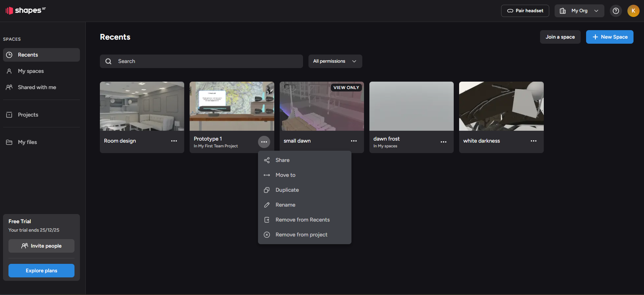Select Rename in the context menu
The height and width of the screenshot is (295, 644).
285,205
